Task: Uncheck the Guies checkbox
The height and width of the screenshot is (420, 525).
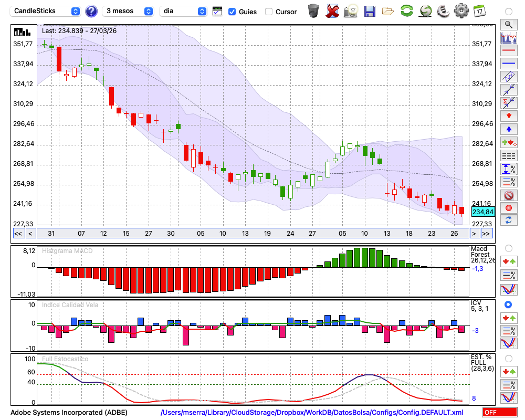Action: click(x=232, y=12)
